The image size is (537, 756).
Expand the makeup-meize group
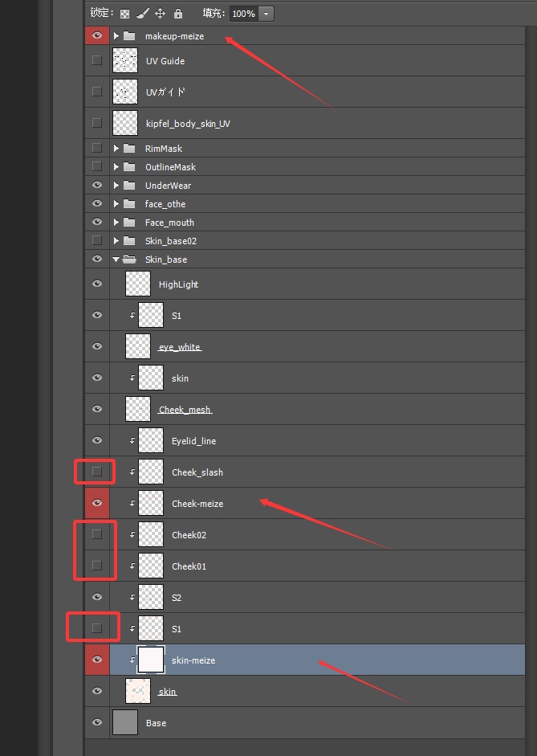pyautogui.click(x=116, y=36)
